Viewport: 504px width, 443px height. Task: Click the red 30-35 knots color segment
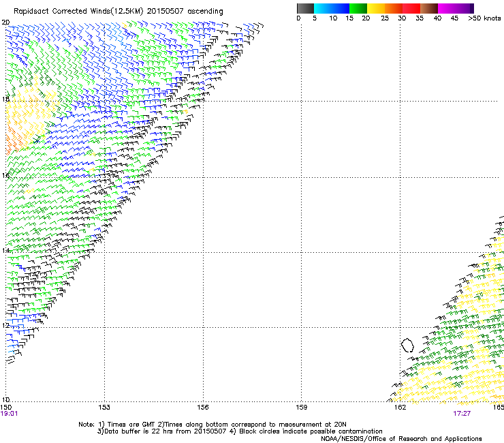point(411,8)
